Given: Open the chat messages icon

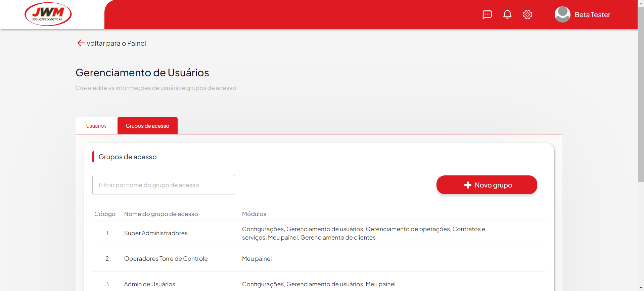Looking at the screenshot, I should 487,14.
